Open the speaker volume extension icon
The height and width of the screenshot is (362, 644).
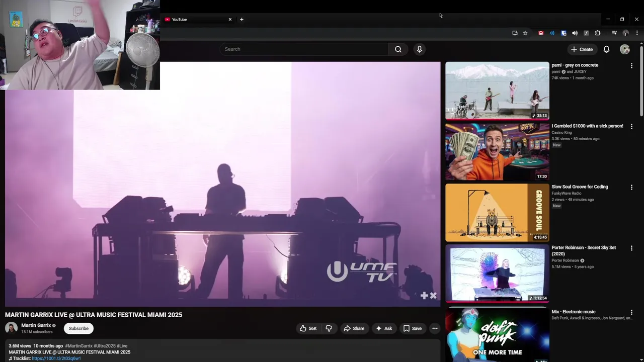(x=575, y=33)
